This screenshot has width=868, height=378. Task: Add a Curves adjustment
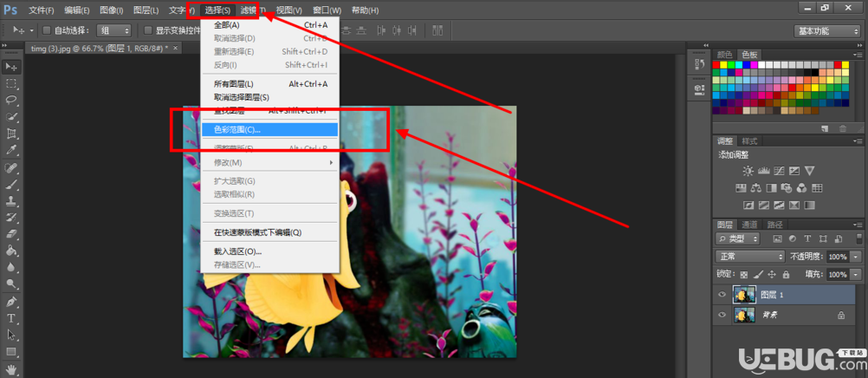(x=779, y=171)
